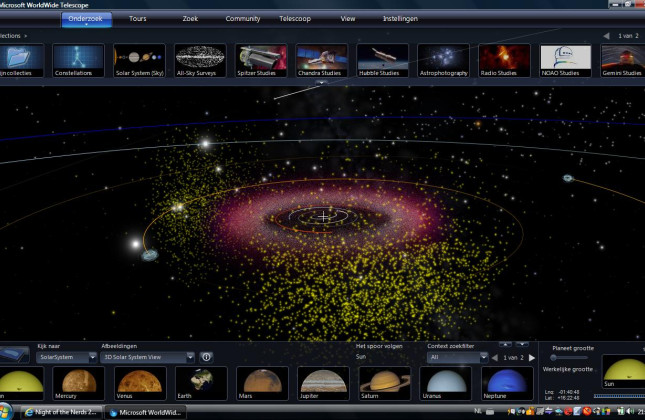Open the Solar System (Sky) collection
The image size is (645, 420).
(139, 60)
